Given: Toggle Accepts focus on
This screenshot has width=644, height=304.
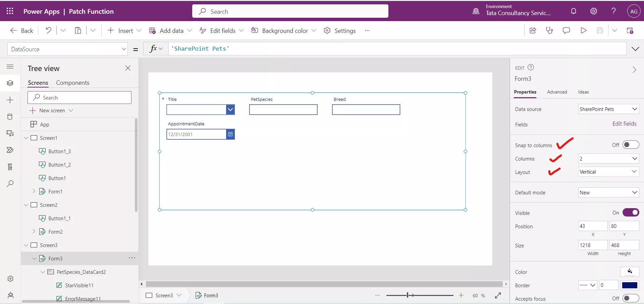Looking at the screenshot, I should coord(631,298).
